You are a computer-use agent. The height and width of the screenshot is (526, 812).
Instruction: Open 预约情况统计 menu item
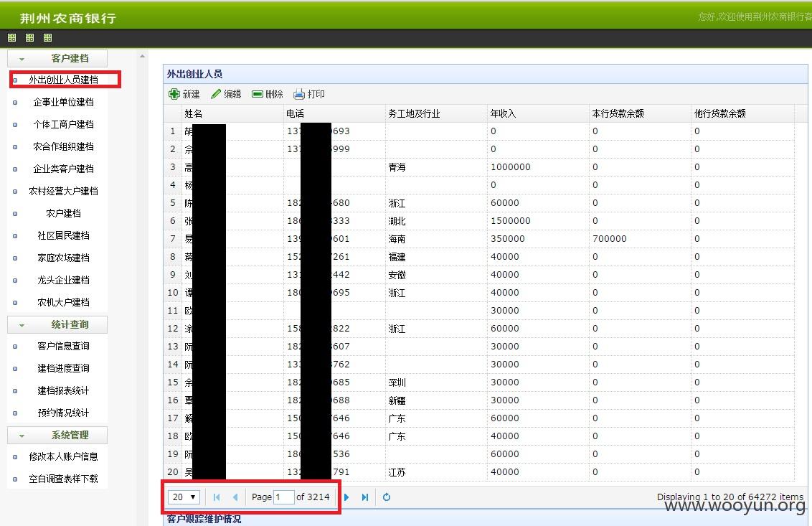click(x=63, y=413)
